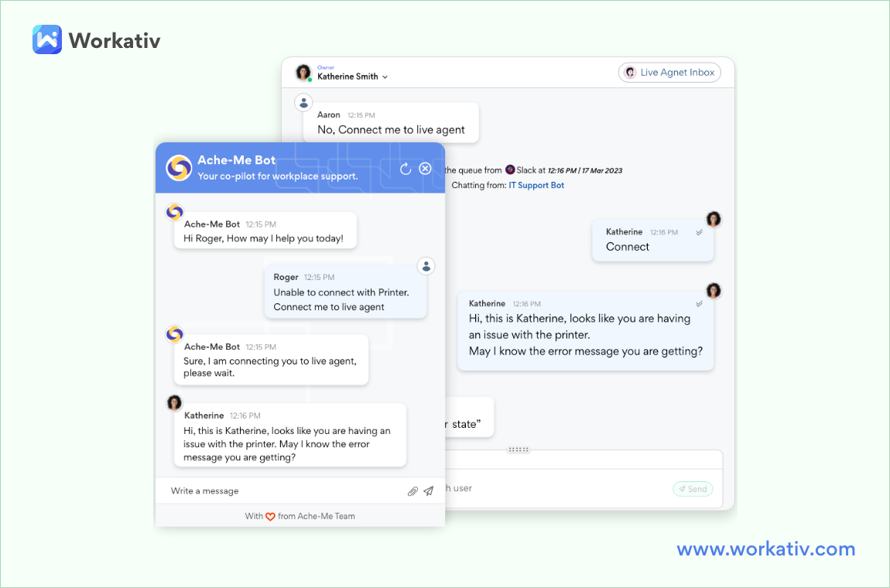Close the Ache-Me Bot chat widget
This screenshot has width=890, height=588.
pos(425,169)
